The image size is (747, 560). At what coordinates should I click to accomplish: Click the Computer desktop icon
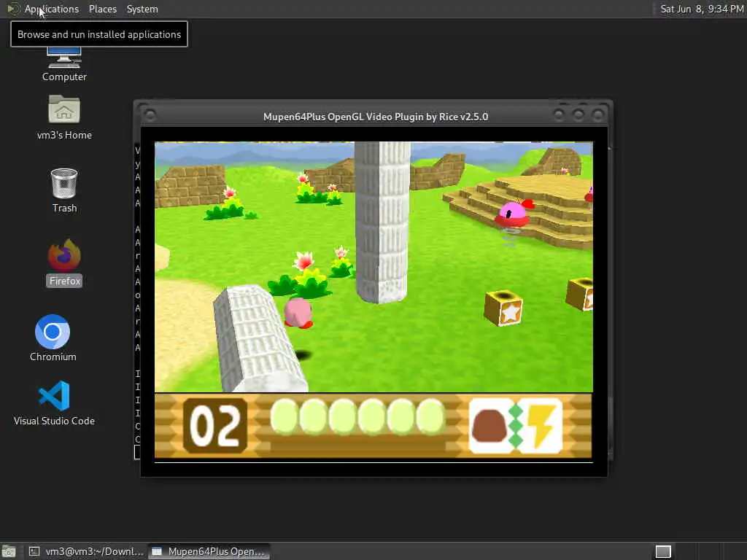[x=64, y=65]
